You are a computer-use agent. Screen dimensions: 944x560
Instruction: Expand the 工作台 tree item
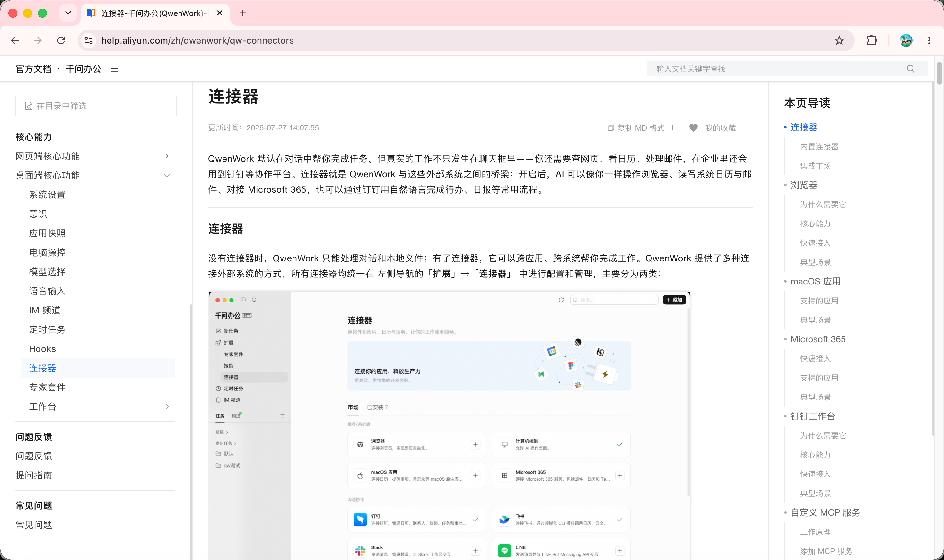point(167,407)
